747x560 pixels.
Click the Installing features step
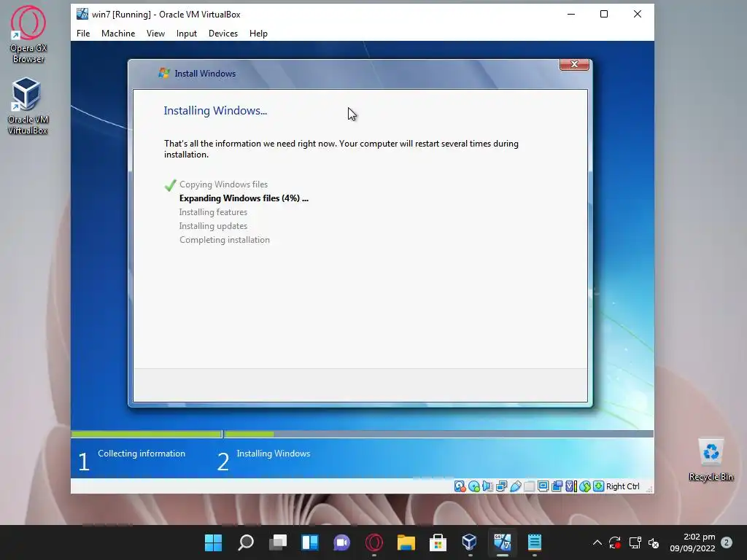coord(213,212)
